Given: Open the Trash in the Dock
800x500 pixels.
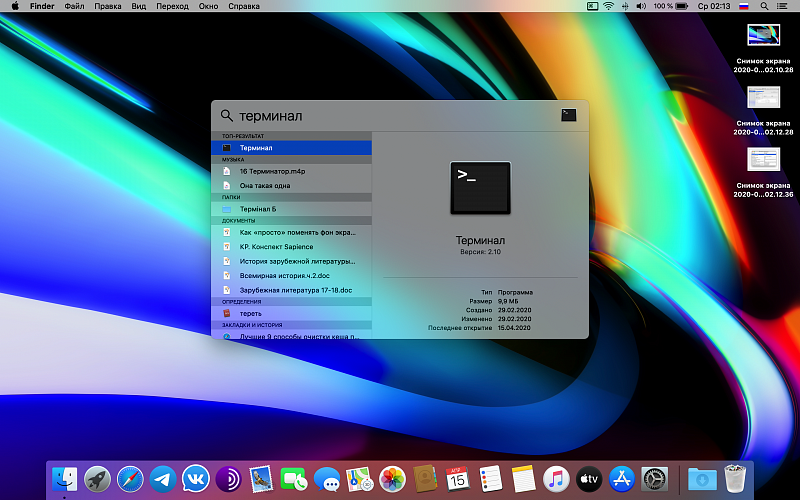Looking at the screenshot, I should click(736, 479).
